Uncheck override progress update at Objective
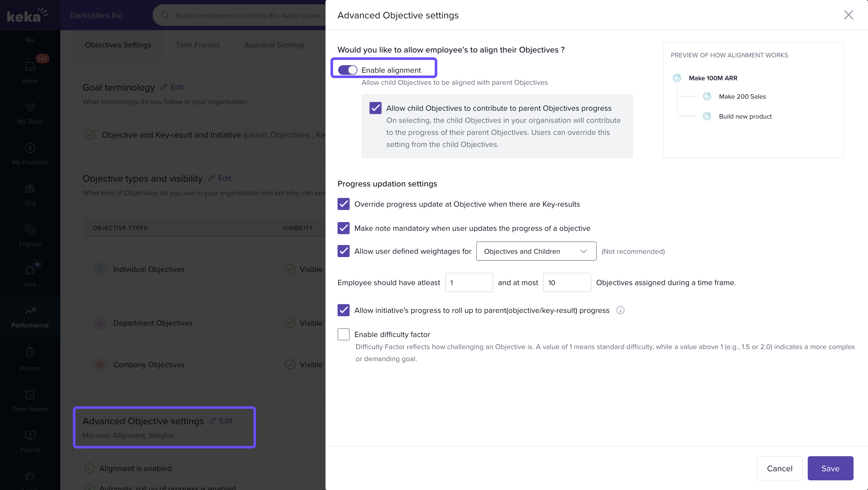868x490 pixels. [343, 204]
